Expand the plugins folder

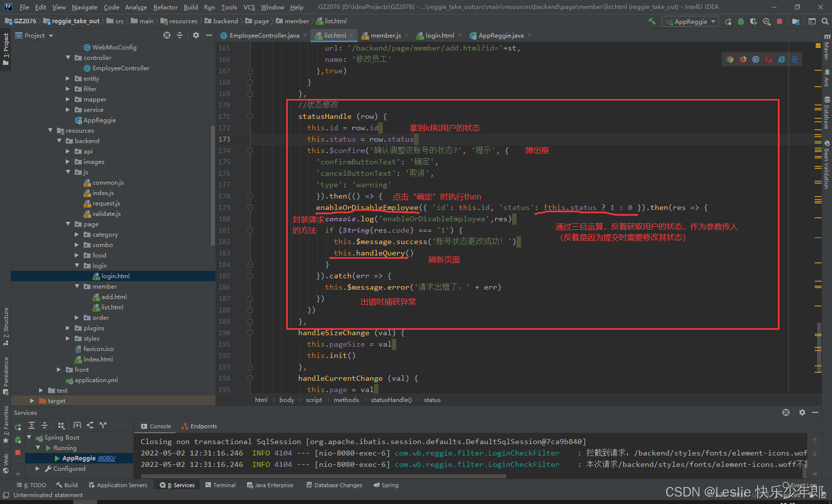point(68,328)
